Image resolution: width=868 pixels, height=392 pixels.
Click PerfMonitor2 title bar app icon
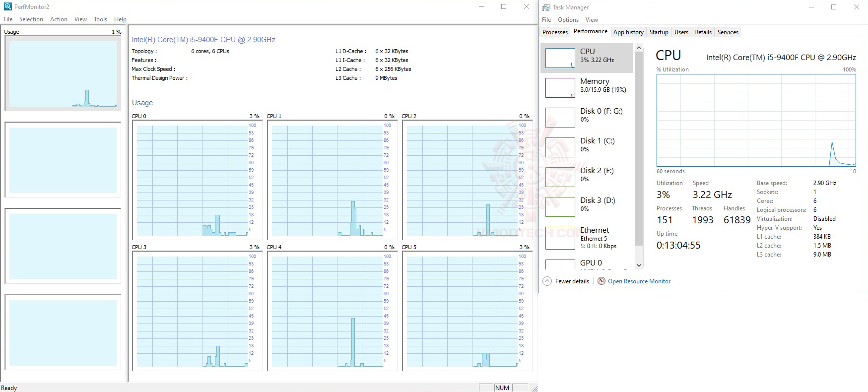click(x=7, y=6)
